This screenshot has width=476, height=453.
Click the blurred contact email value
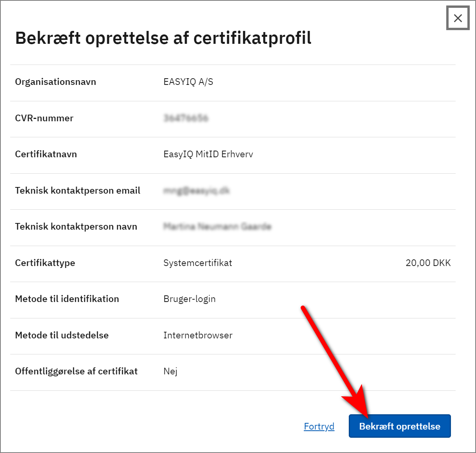tap(197, 191)
